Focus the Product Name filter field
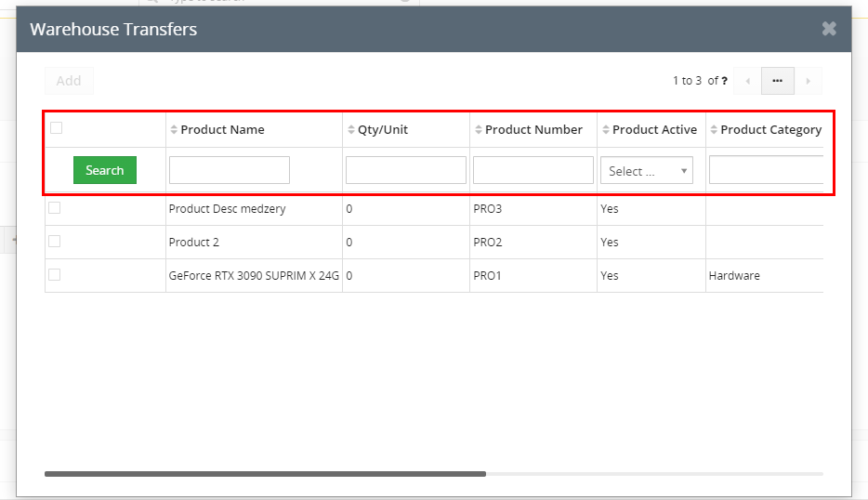Viewport: 868px width, 500px height. coord(229,170)
